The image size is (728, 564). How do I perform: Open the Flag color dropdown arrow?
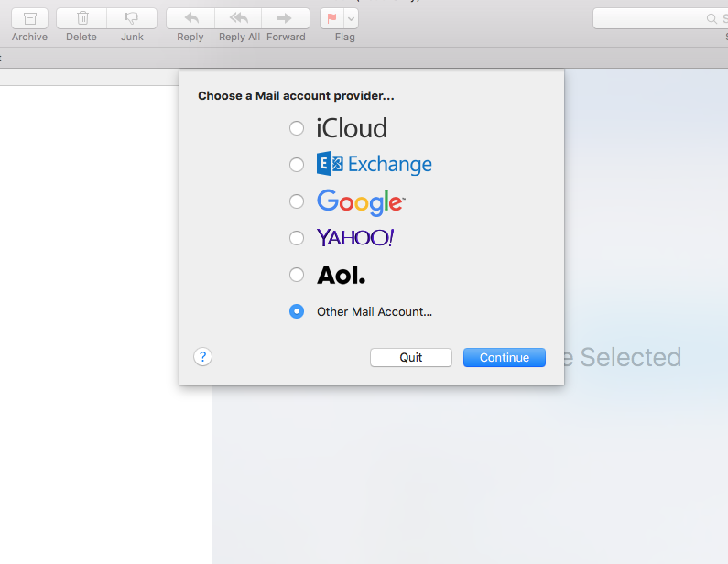click(x=351, y=18)
